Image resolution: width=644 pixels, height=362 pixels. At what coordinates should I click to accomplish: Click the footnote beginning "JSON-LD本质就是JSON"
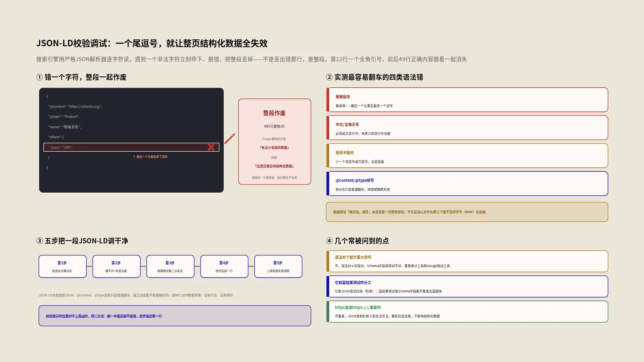coord(136,295)
